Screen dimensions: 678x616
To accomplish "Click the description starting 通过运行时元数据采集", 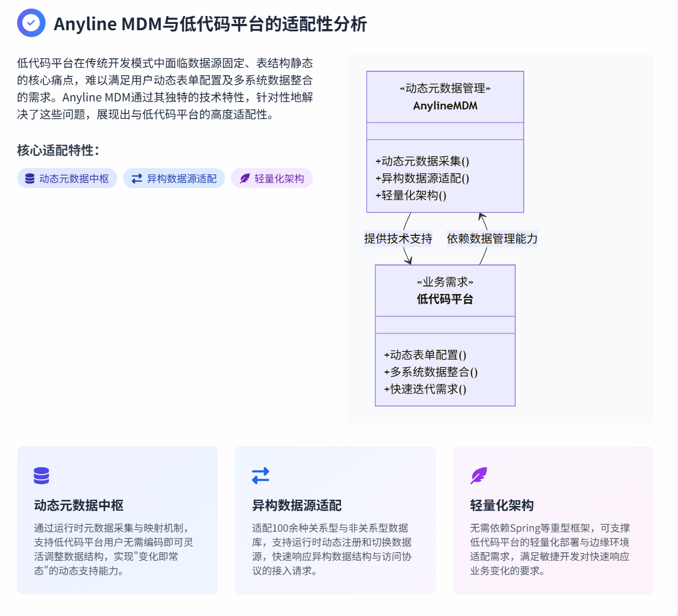I will [x=114, y=549].
